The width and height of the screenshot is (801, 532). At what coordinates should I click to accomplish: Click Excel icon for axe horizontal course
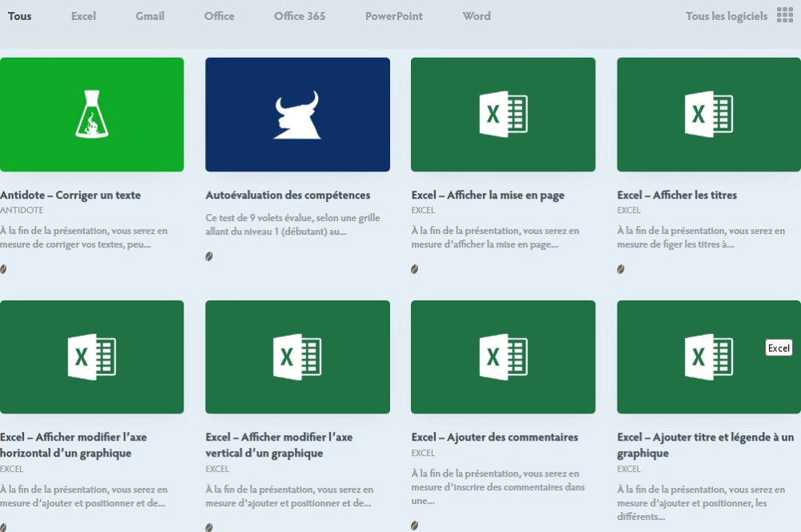click(91, 357)
